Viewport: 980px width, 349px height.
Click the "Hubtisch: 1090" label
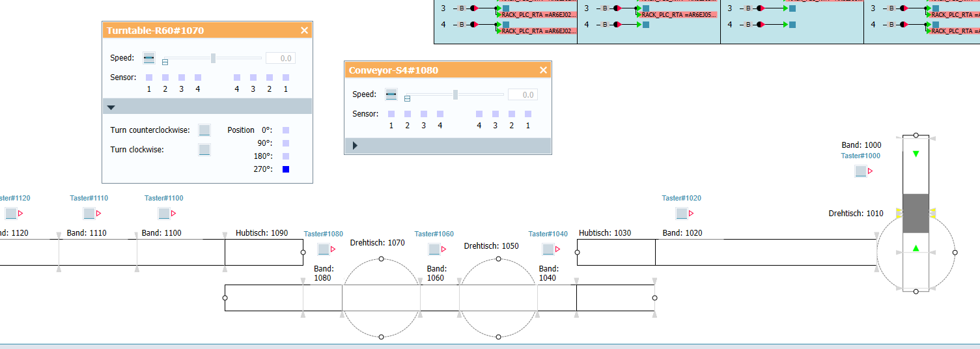click(x=262, y=232)
